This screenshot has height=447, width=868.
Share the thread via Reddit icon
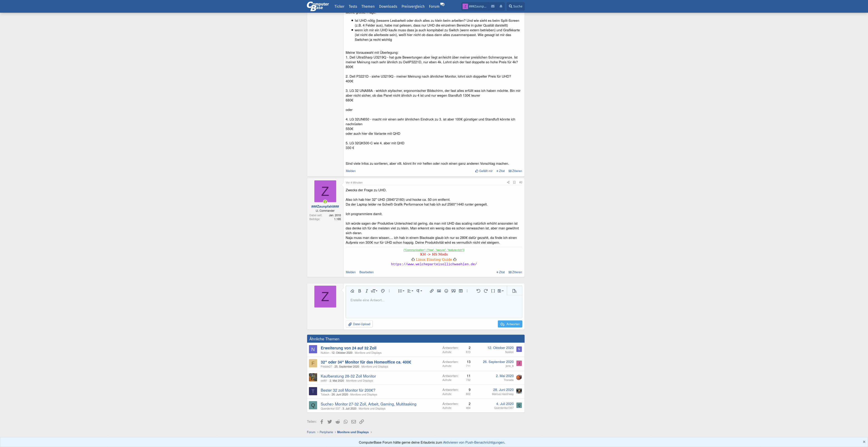click(x=338, y=422)
